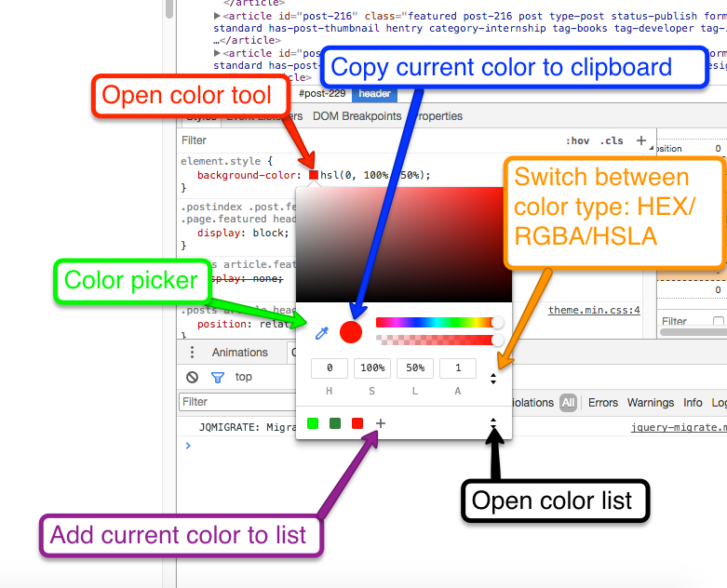Add new style rule with plus icon
Image resolution: width=727 pixels, height=588 pixels.
[641, 140]
